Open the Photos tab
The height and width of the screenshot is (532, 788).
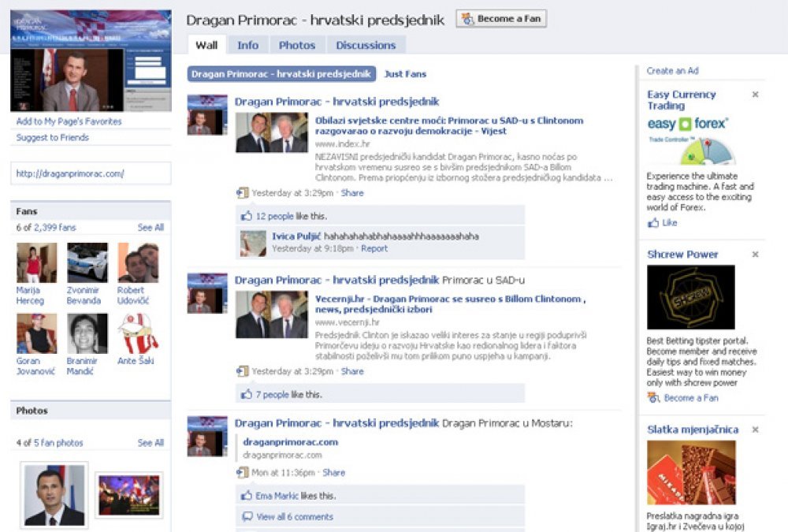(x=297, y=45)
